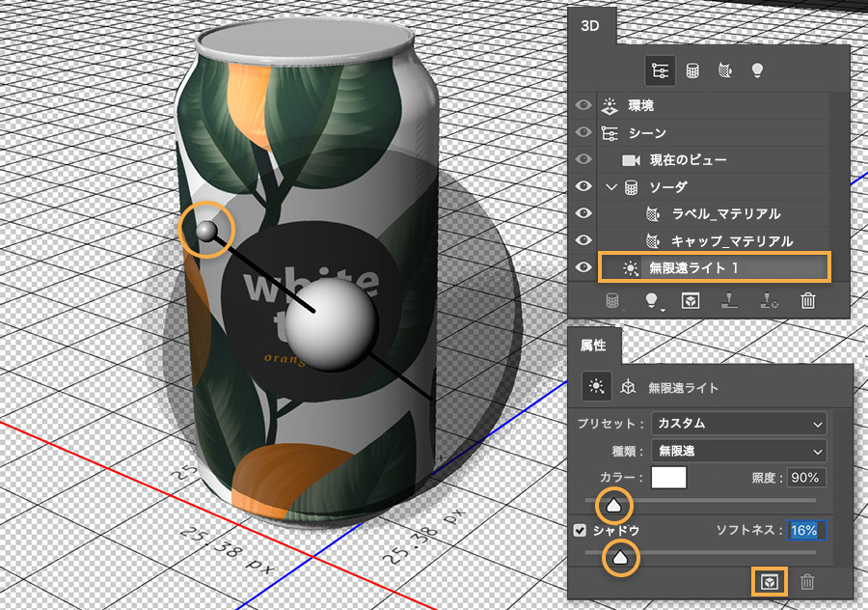868x610 pixels.
Task: Click ground plane print icon in 3D panel
Action: (729, 301)
